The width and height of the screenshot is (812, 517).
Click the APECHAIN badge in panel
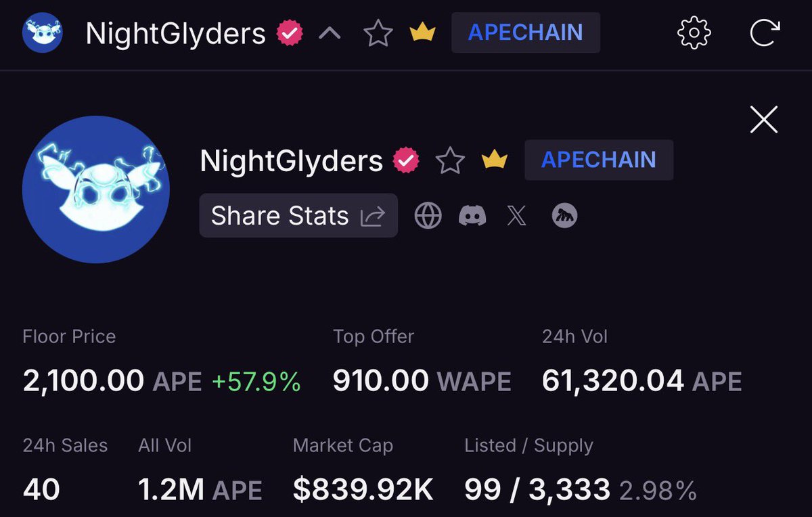599,160
